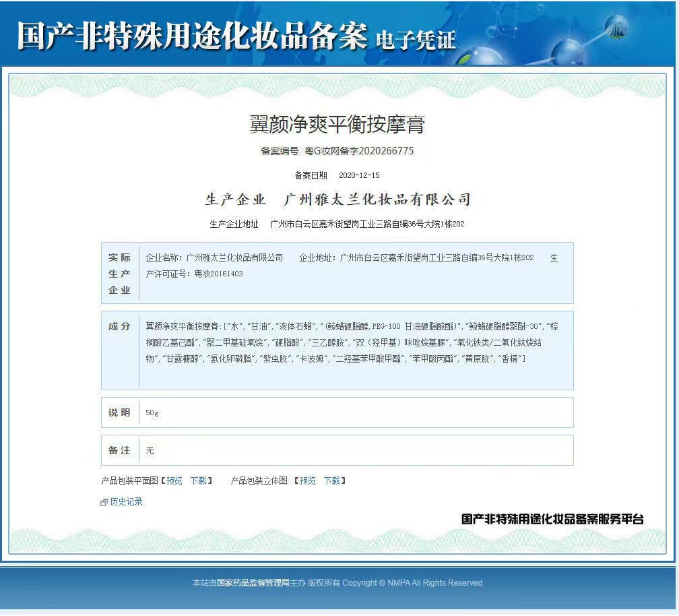Click the 实际生产企业 row label

(x=119, y=274)
